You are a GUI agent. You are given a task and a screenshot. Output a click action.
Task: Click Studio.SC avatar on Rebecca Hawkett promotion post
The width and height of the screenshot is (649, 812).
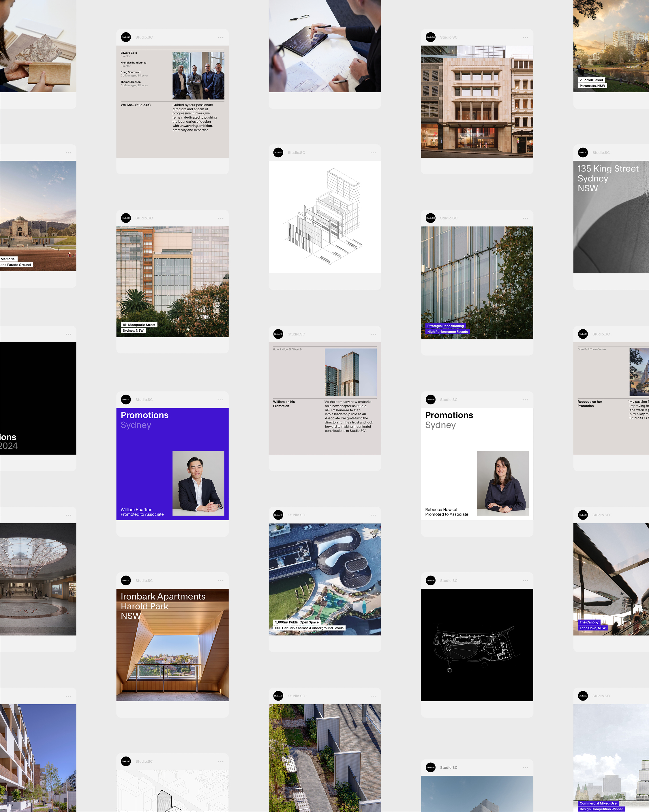click(430, 400)
